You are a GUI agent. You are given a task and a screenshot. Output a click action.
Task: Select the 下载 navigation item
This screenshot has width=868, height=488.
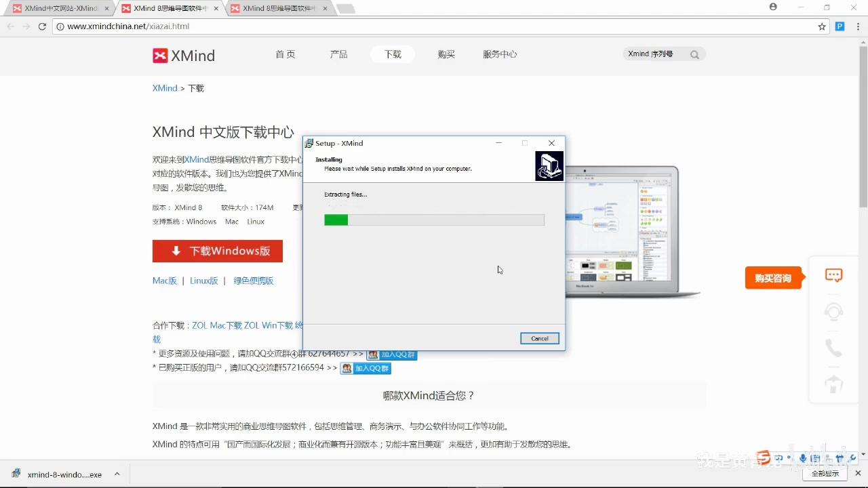[x=393, y=54]
